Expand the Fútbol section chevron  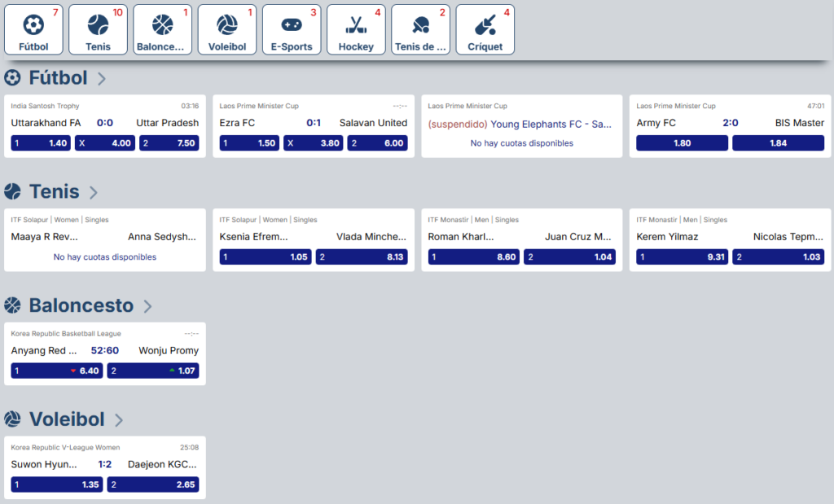click(x=102, y=79)
